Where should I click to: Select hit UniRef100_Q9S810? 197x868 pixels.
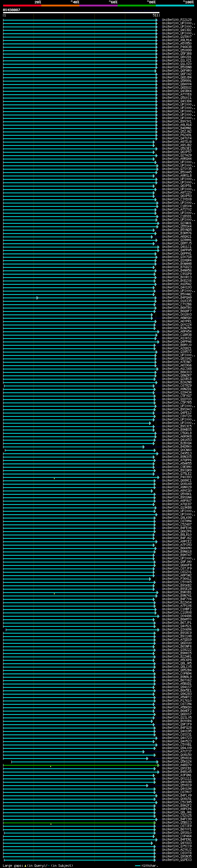[x=176, y=833]
